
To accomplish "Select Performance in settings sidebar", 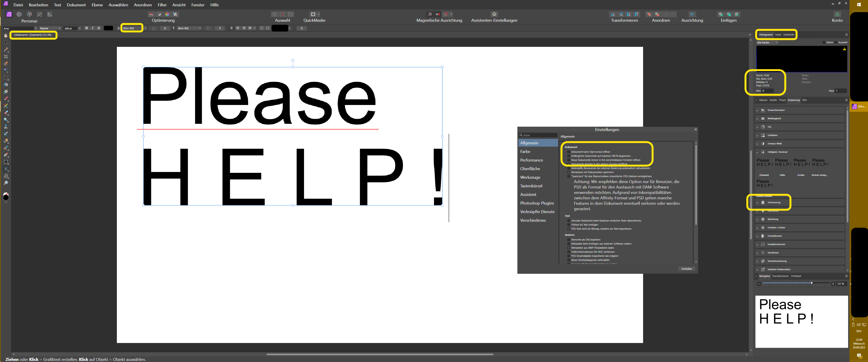I will [x=531, y=160].
